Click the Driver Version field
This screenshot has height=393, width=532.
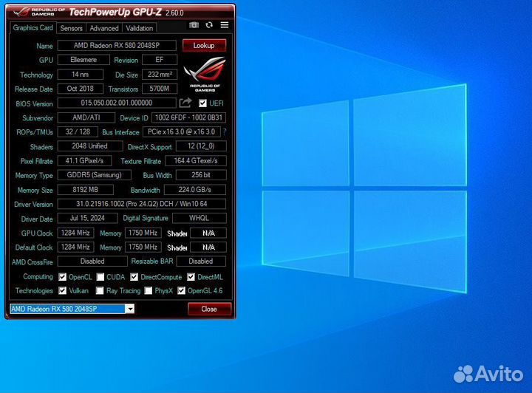coord(141,204)
